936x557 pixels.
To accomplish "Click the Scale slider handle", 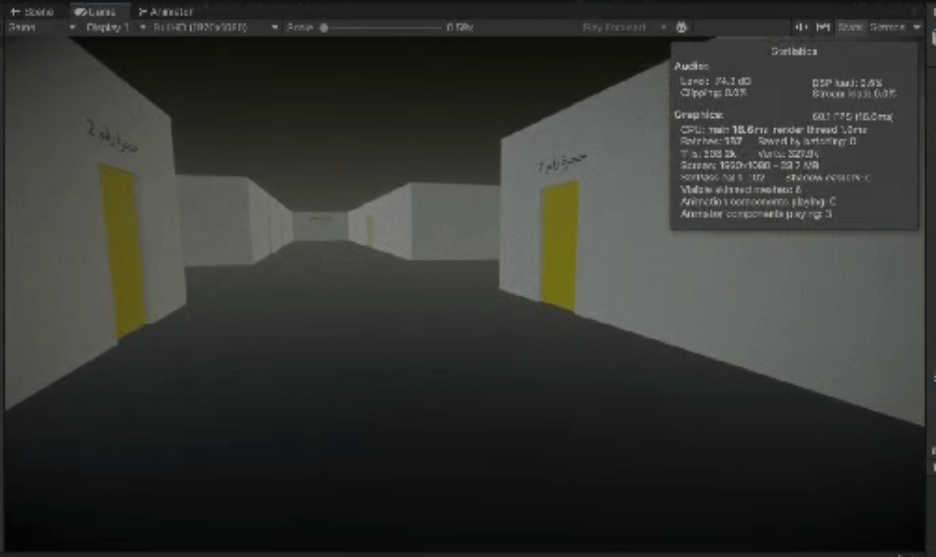I will coord(324,27).
